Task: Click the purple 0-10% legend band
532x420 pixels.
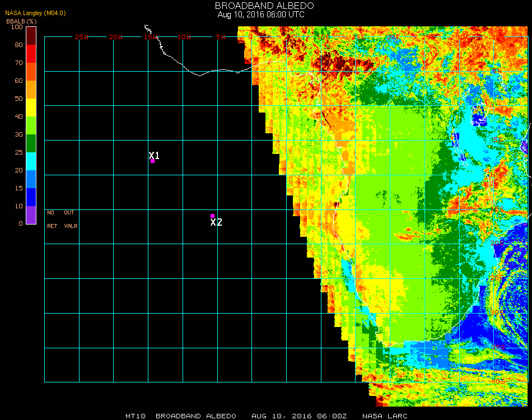Action: [31, 214]
